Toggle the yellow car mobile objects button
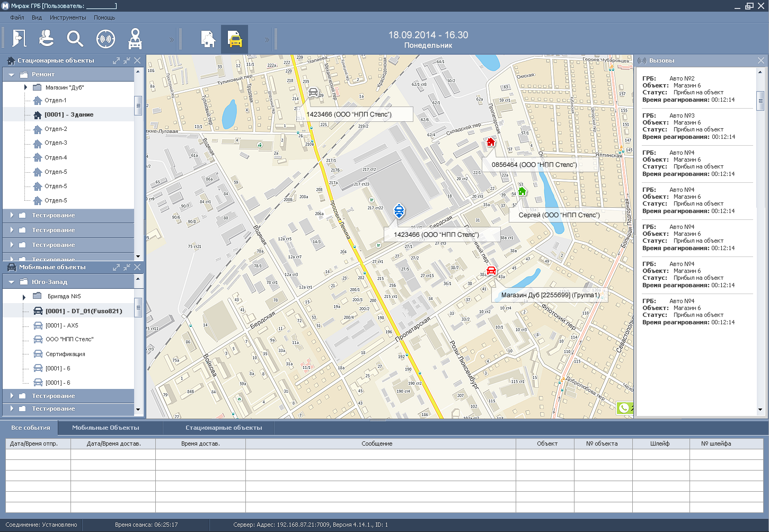This screenshot has height=532, width=769. pyautogui.click(x=234, y=39)
